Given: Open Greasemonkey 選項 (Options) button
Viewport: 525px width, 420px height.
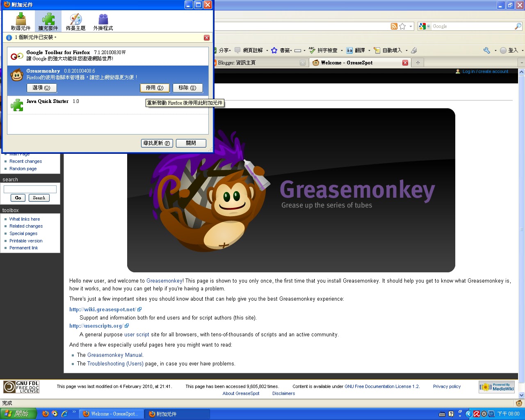Looking at the screenshot, I should pyautogui.click(x=41, y=88).
